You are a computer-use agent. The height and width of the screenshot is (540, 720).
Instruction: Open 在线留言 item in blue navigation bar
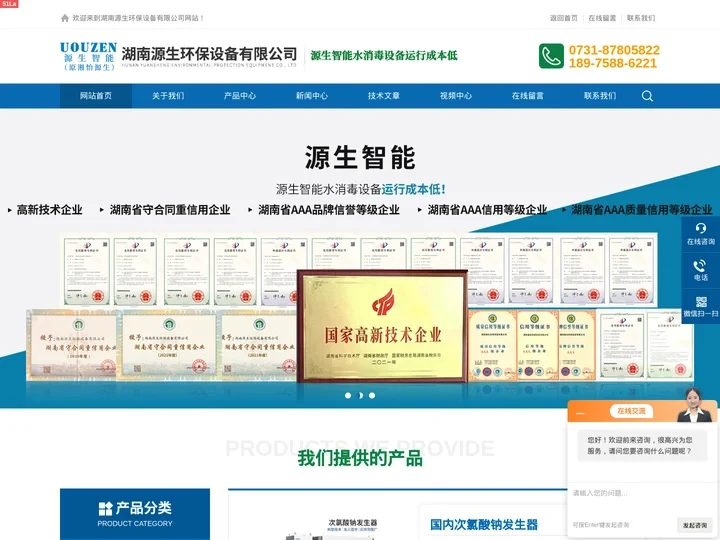pyautogui.click(x=528, y=96)
